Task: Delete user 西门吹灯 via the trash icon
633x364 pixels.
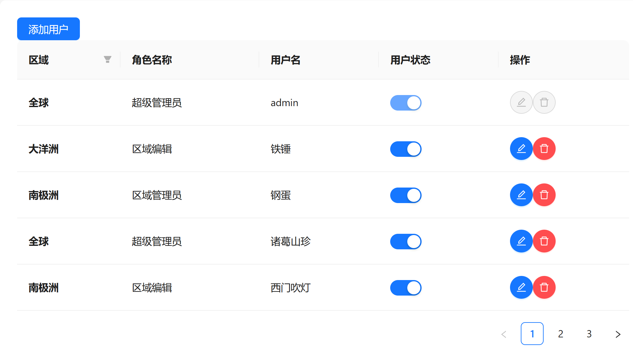Action: [x=544, y=287]
